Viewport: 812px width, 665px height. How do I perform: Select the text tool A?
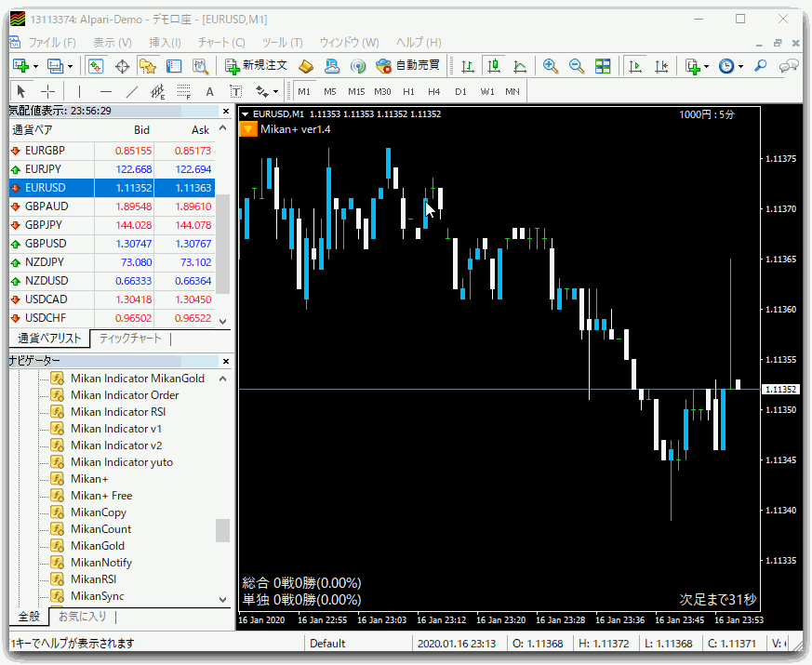pos(209,92)
